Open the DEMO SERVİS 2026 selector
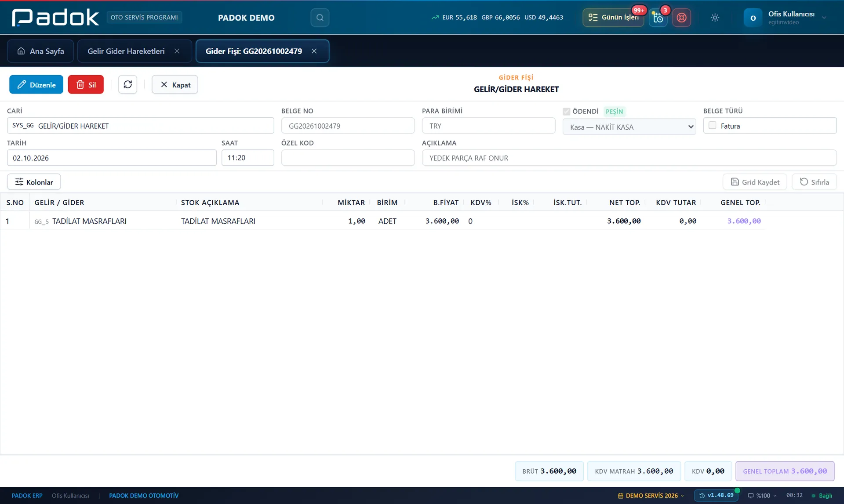 click(x=651, y=496)
